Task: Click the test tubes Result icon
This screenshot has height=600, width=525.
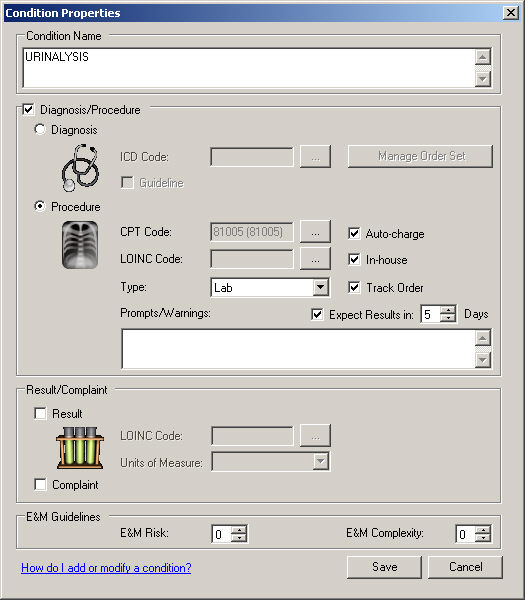Action: tap(80, 448)
